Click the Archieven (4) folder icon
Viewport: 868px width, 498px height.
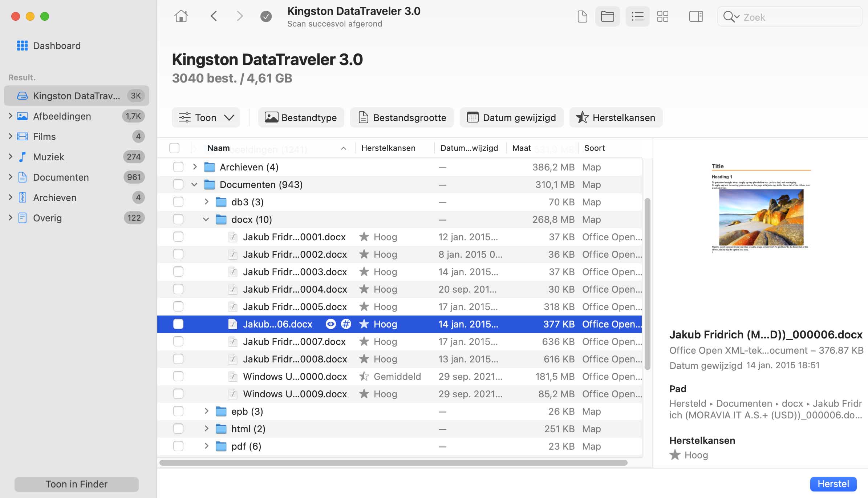point(210,167)
